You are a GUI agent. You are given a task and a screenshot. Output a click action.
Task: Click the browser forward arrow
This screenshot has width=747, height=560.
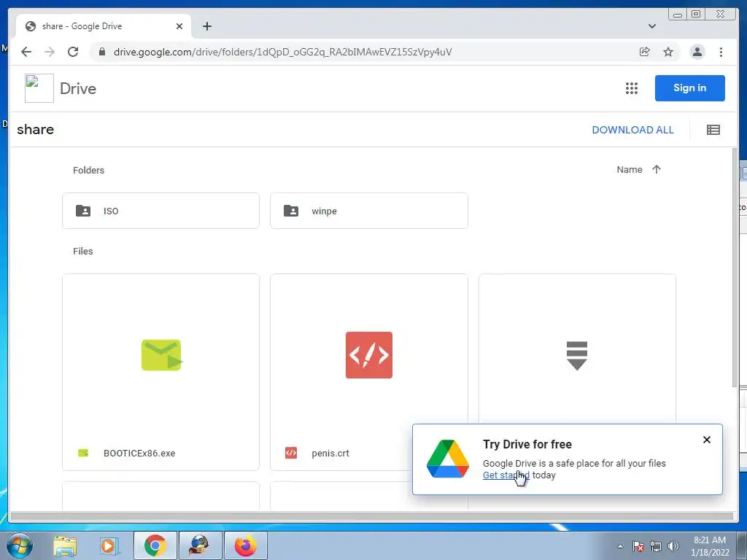coord(50,52)
